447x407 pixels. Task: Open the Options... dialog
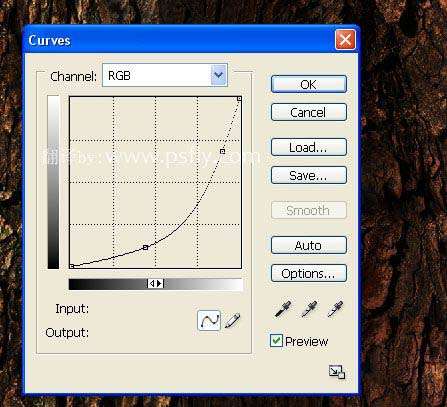click(x=309, y=273)
